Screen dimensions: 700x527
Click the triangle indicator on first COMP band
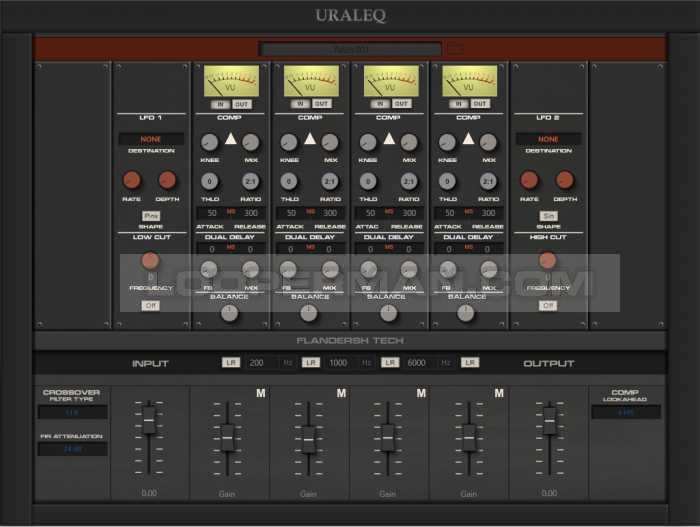(230, 138)
